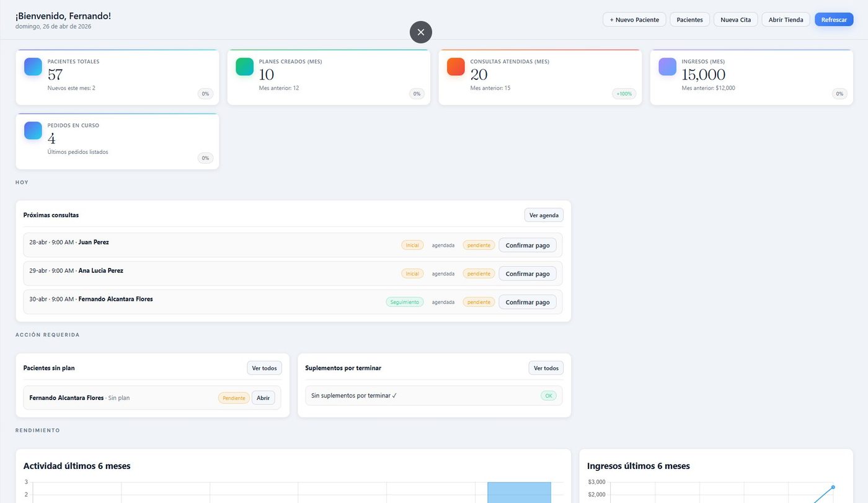868x503 pixels.
Task: Click the 15,000 income value
Action: (x=703, y=74)
